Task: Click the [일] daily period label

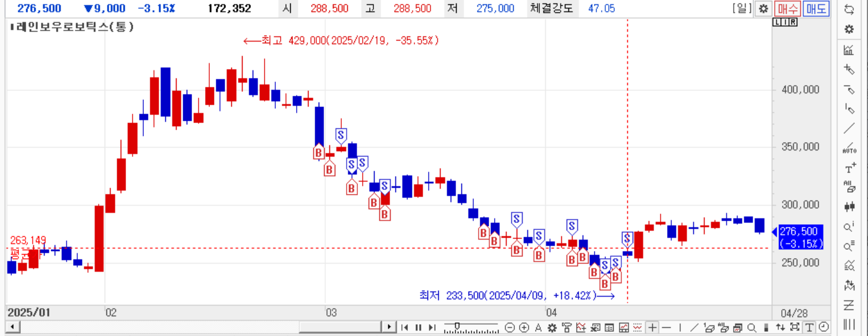Action: [743, 8]
